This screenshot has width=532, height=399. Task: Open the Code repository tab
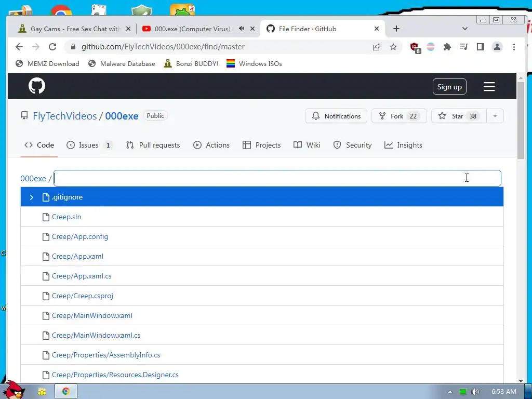click(x=39, y=145)
